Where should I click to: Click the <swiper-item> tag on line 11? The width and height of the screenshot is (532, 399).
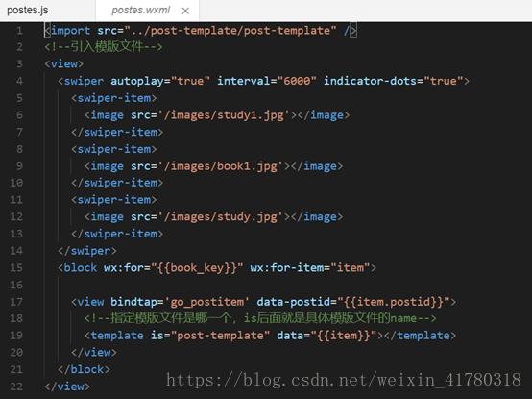click(x=114, y=200)
